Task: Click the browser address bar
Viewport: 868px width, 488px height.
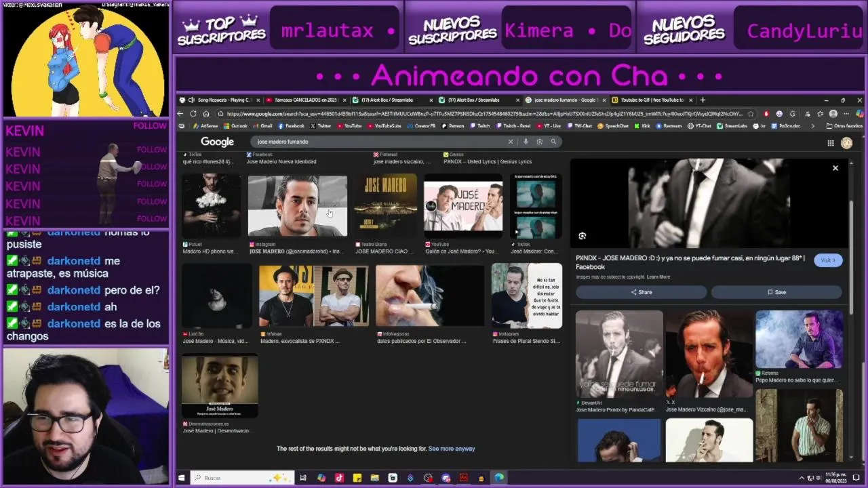Action: click(x=485, y=114)
